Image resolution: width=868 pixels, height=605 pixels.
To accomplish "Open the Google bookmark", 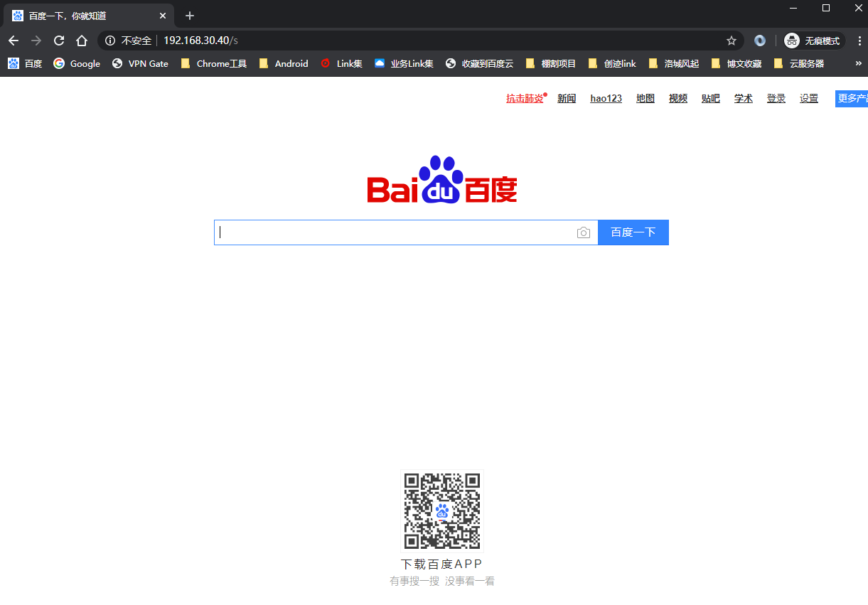I will [x=77, y=63].
